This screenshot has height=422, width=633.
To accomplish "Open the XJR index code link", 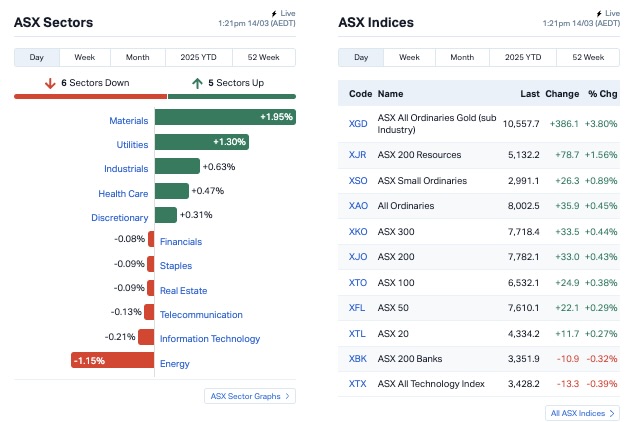I will click(358, 155).
